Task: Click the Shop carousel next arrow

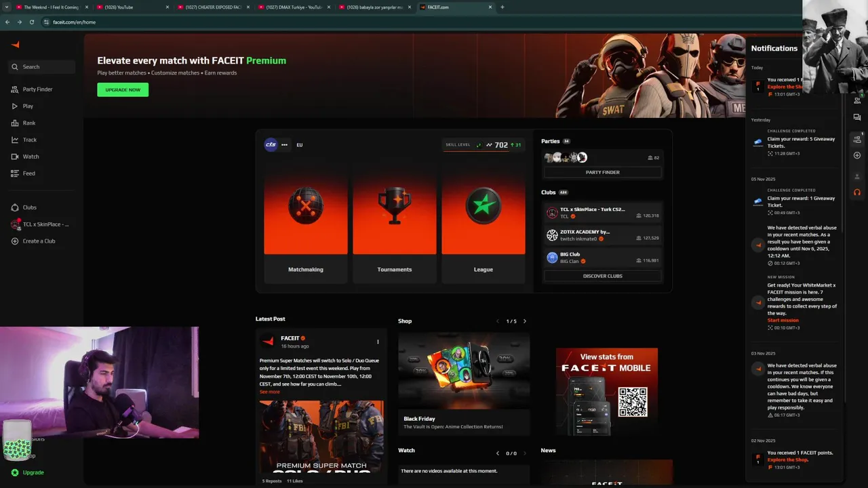Action: click(x=524, y=321)
